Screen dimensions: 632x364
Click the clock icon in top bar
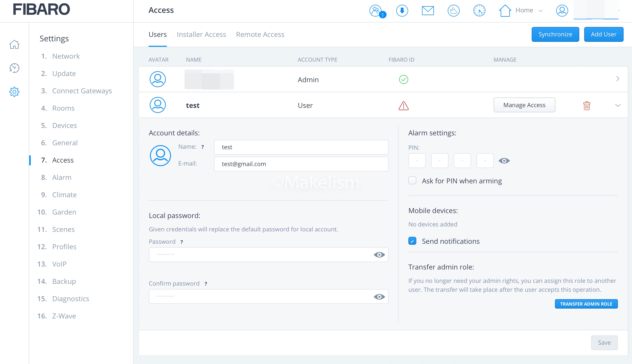point(479,11)
